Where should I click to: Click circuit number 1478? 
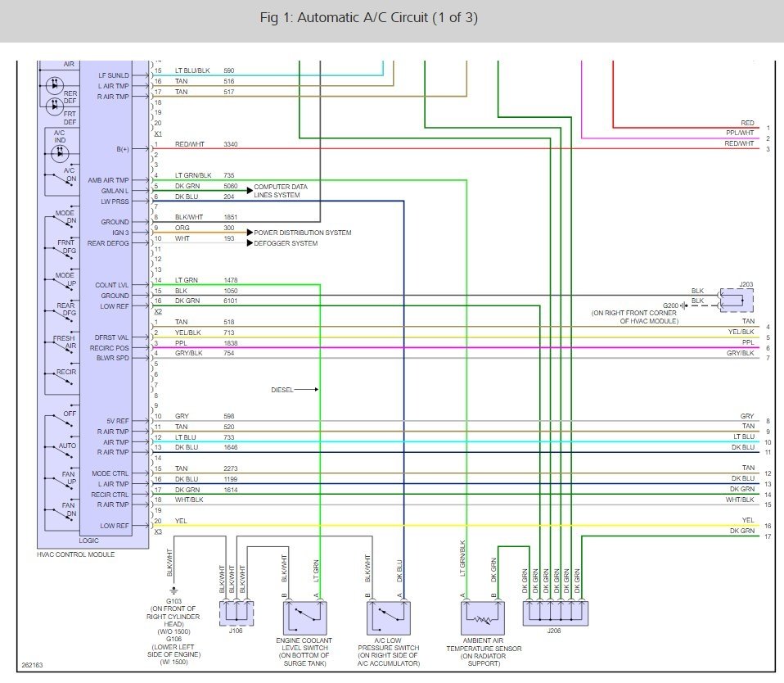tap(231, 280)
